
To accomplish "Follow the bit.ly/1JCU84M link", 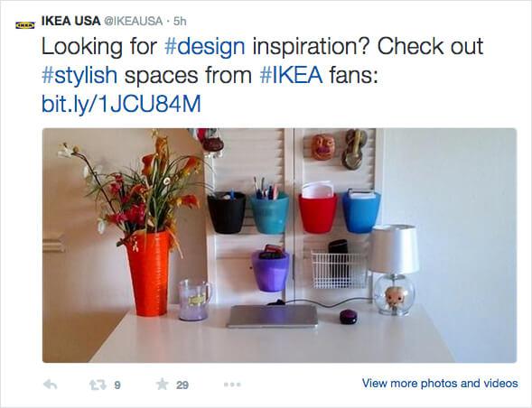I will click(121, 104).
